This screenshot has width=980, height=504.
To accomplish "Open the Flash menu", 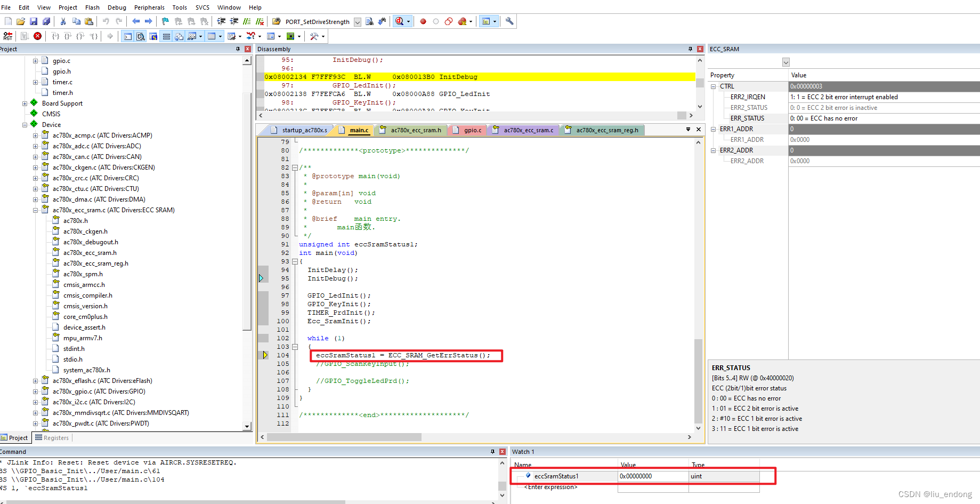I will [x=92, y=7].
